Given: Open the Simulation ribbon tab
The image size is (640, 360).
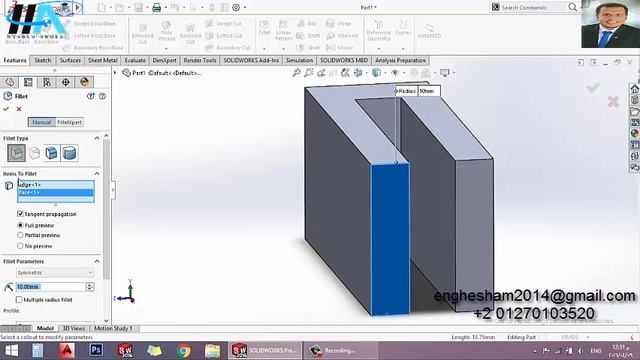Looking at the screenshot, I should coord(299,60).
